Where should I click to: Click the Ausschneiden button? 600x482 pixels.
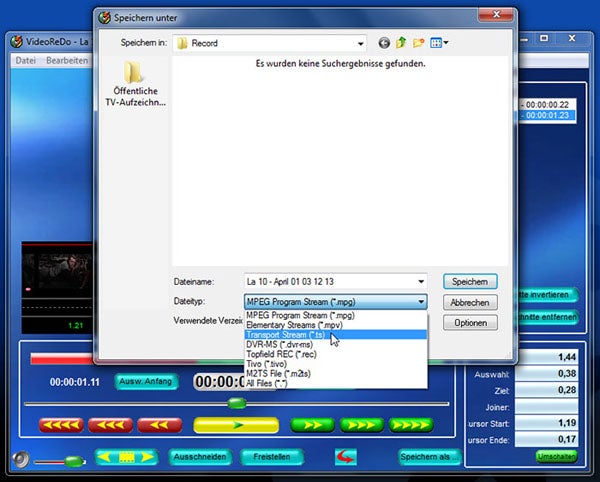point(200,457)
